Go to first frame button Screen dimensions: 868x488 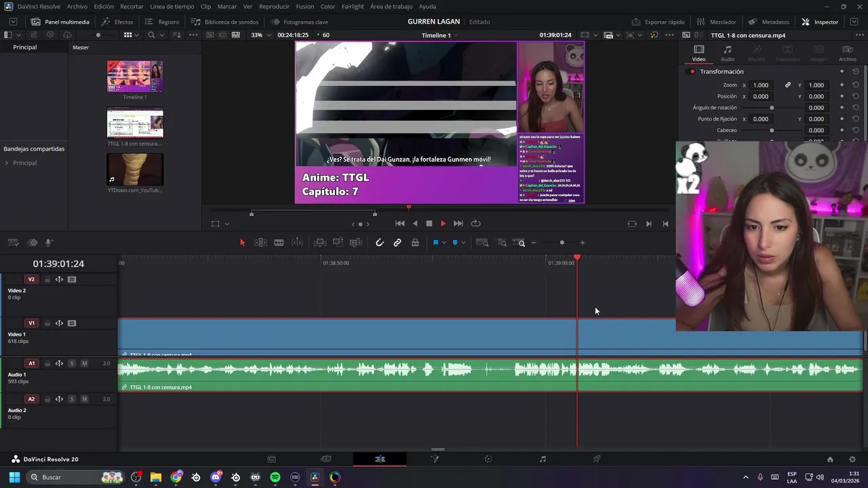click(400, 224)
